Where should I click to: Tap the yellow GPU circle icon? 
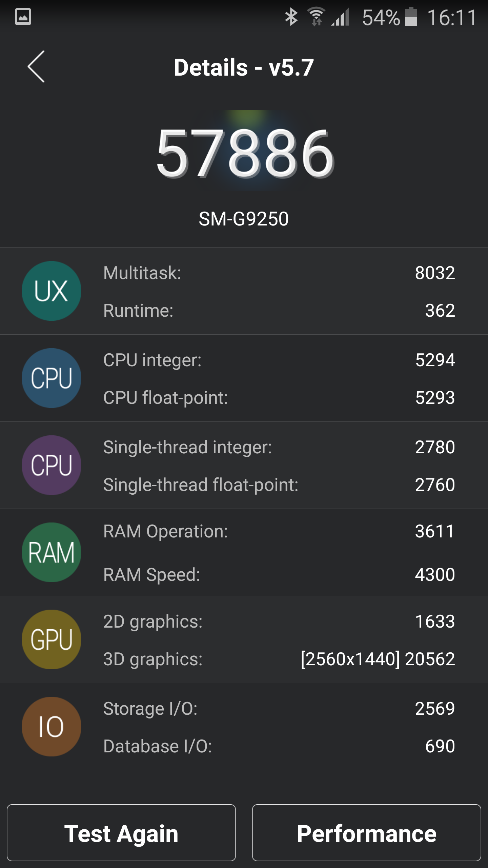52,639
